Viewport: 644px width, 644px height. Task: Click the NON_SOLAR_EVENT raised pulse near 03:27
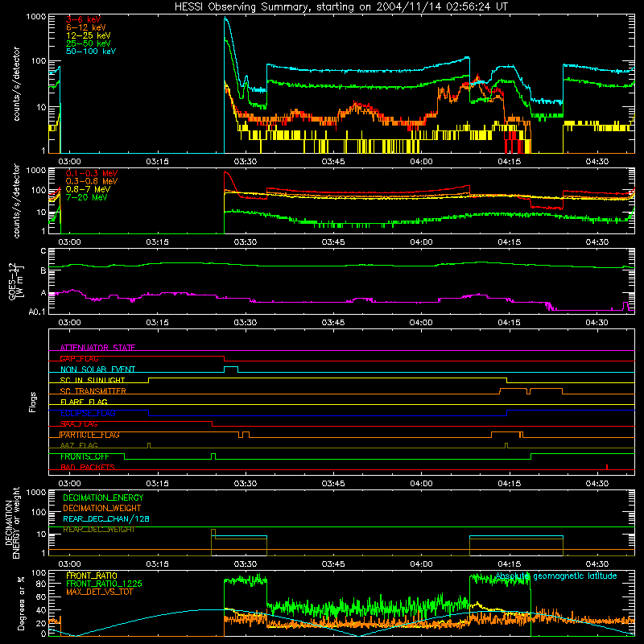(231, 368)
